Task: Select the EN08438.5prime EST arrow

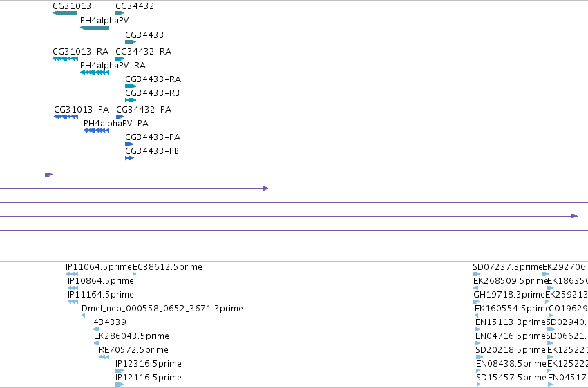Action: [478, 371]
